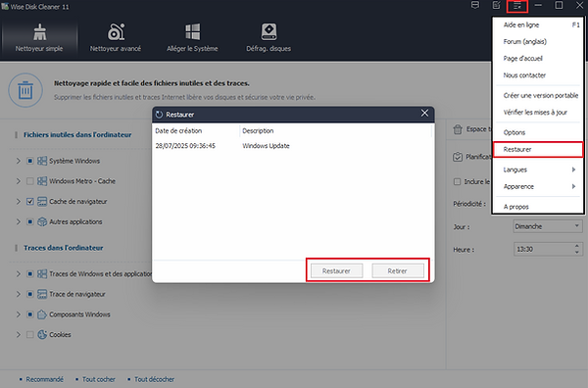Expand the Trace de navigateur node
Screen dimensions: 588x388
click(18, 294)
